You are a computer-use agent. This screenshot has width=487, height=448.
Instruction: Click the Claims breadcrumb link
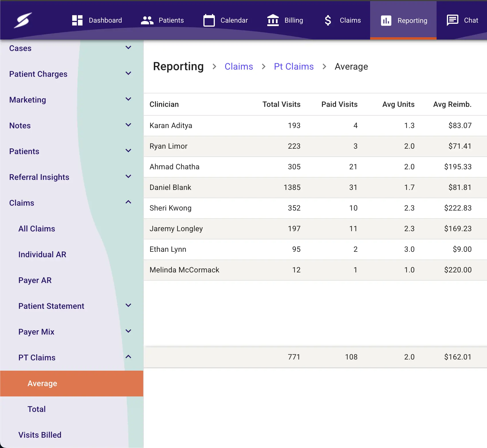(239, 66)
